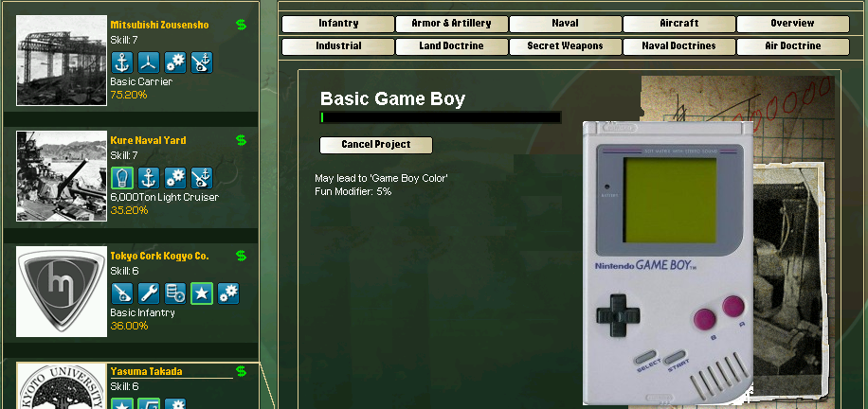Viewport: 868px width, 409px height.
Task: Click Mitsubishi Zousensho's propeller aeronautics icon
Action: point(149,62)
